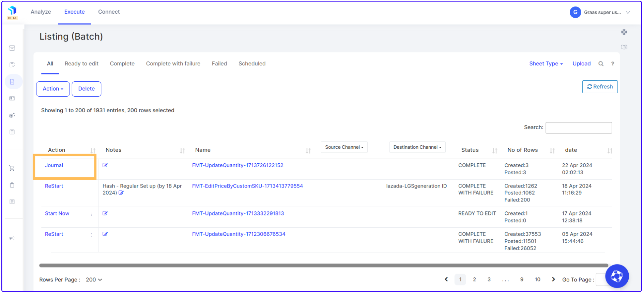
Task: Open the shopping bag sidebar icon
Action: (x=12, y=185)
